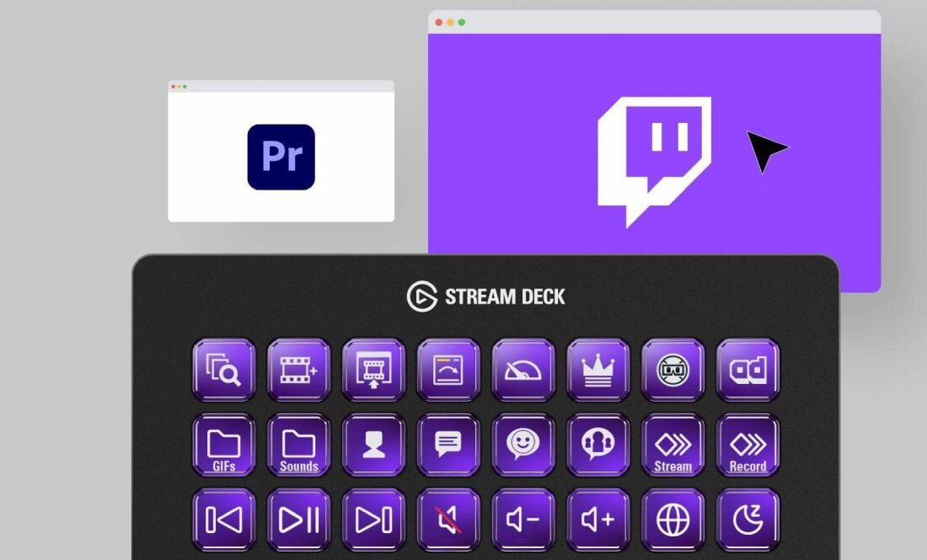Tap the previous track key

(x=224, y=520)
